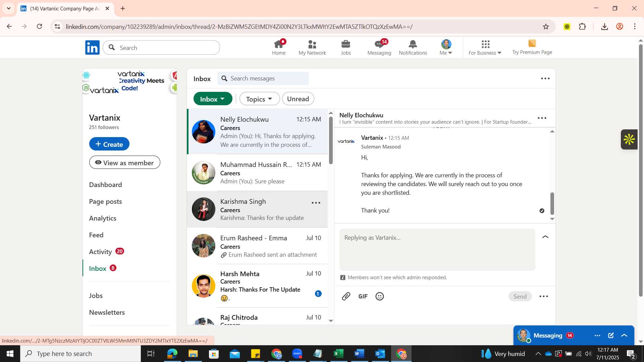Expand Messaging overlay chevron
The width and height of the screenshot is (644, 362).
pyautogui.click(x=624, y=336)
